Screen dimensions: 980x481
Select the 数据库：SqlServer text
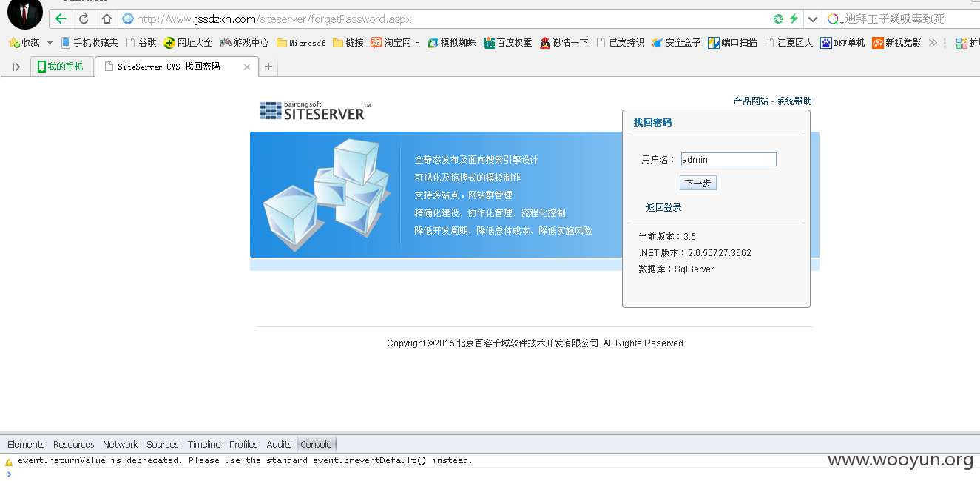(676, 269)
